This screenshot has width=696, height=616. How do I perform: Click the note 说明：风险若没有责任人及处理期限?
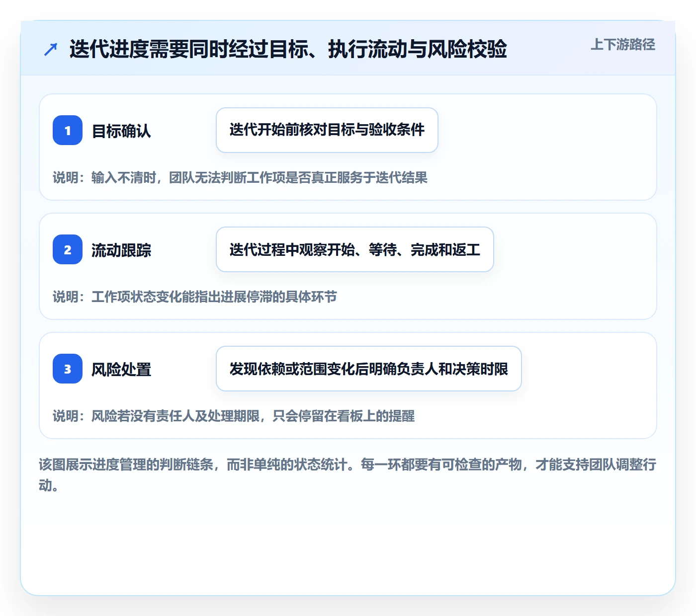click(x=234, y=416)
